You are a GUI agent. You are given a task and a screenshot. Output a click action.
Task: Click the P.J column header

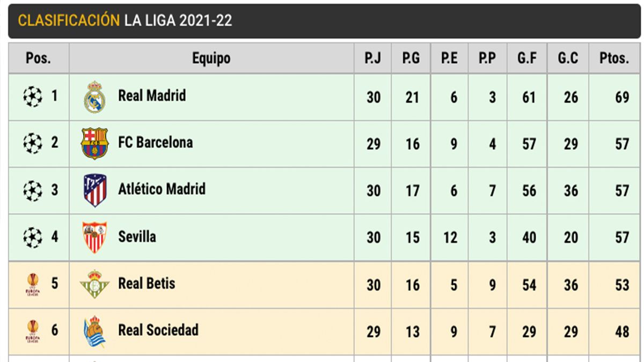click(373, 58)
